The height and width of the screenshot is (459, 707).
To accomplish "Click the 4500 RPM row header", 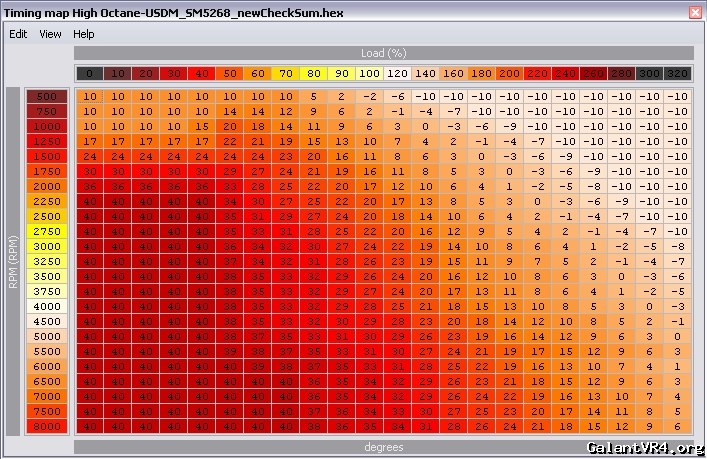I will coord(47,321).
